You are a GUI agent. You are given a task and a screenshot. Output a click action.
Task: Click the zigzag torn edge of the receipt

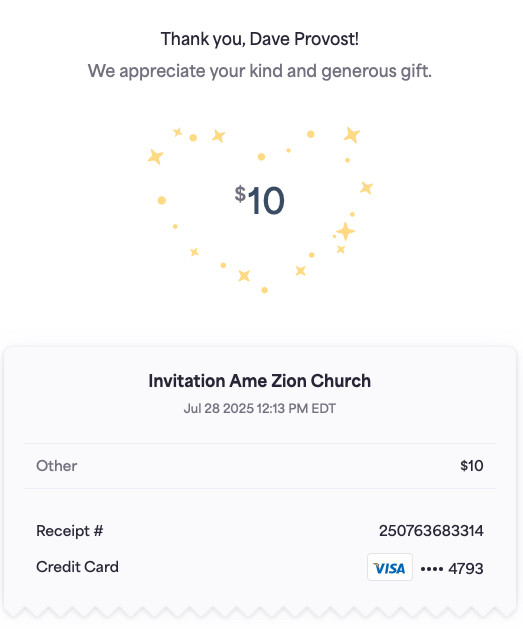(260, 613)
